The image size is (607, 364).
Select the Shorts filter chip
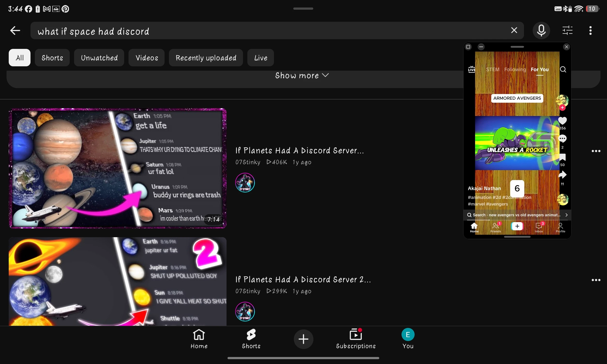click(52, 58)
